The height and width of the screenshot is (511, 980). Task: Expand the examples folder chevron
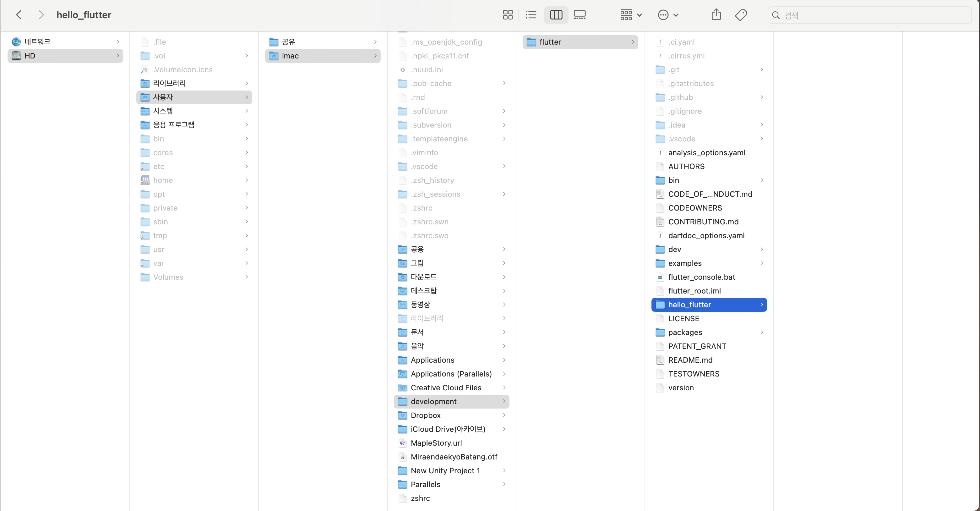pos(762,263)
